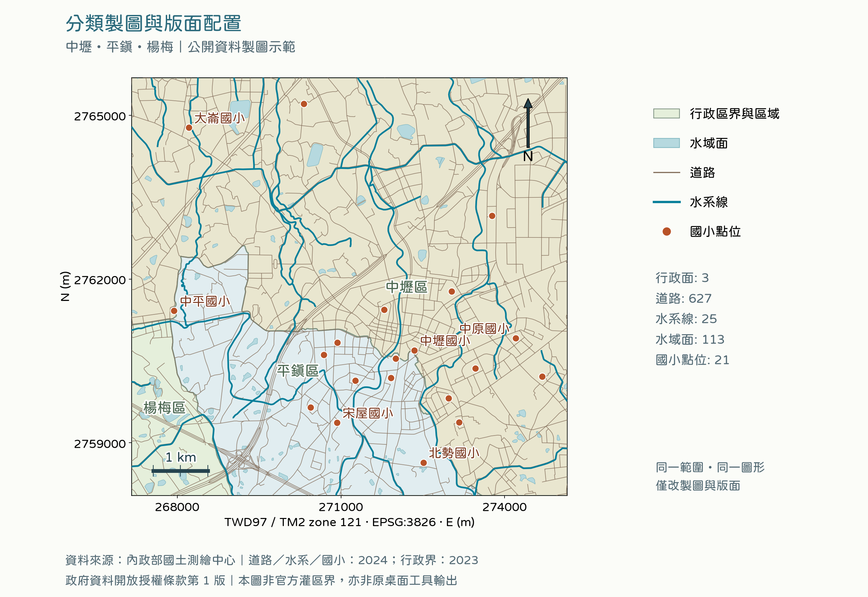Click the 水系線 legend line sample
Screen dimensions: 868x597
pos(666,202)
